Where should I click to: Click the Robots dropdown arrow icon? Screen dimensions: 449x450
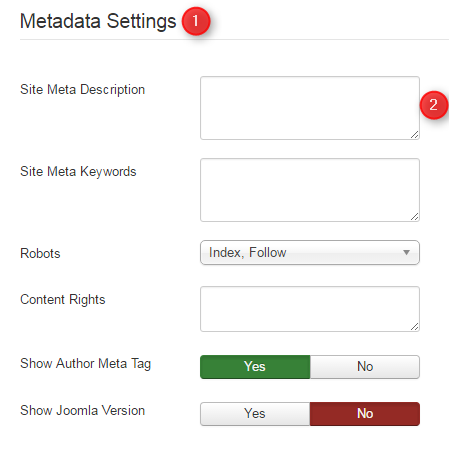point(406,252)
